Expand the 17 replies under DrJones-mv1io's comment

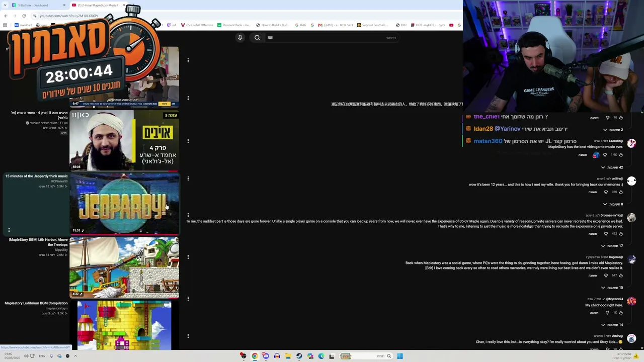[x=612, y=246]
